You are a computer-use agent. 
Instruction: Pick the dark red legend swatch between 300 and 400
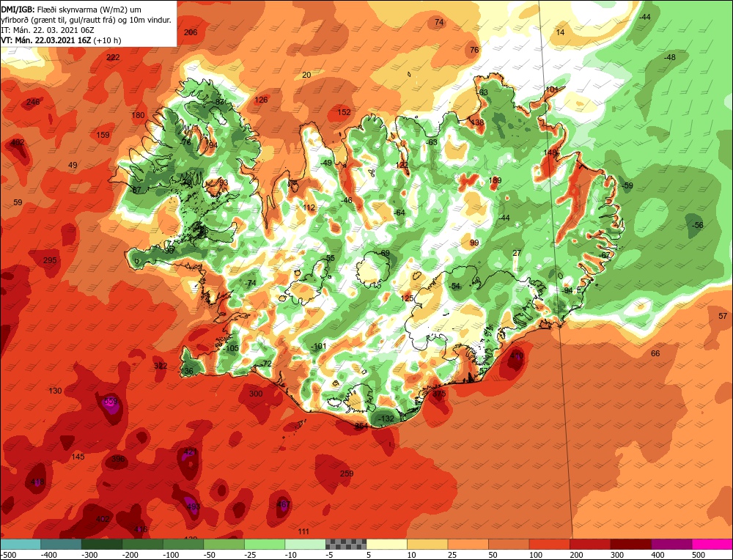click(631, 544)
